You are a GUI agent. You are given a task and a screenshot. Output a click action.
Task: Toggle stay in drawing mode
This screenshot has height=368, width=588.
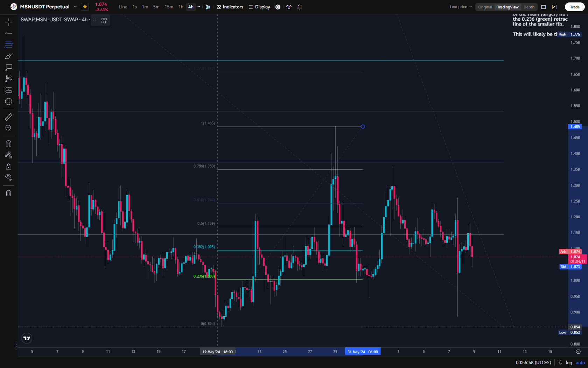pos(9,155)
